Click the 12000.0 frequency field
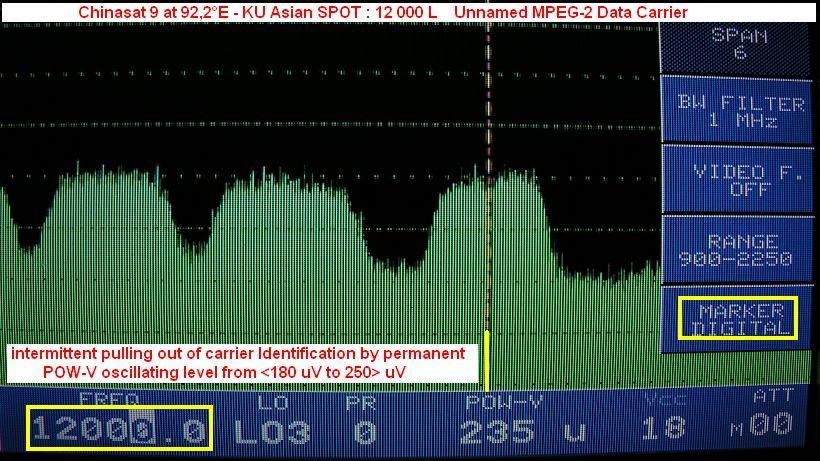820x461 pixels. [x=119, y=428]
